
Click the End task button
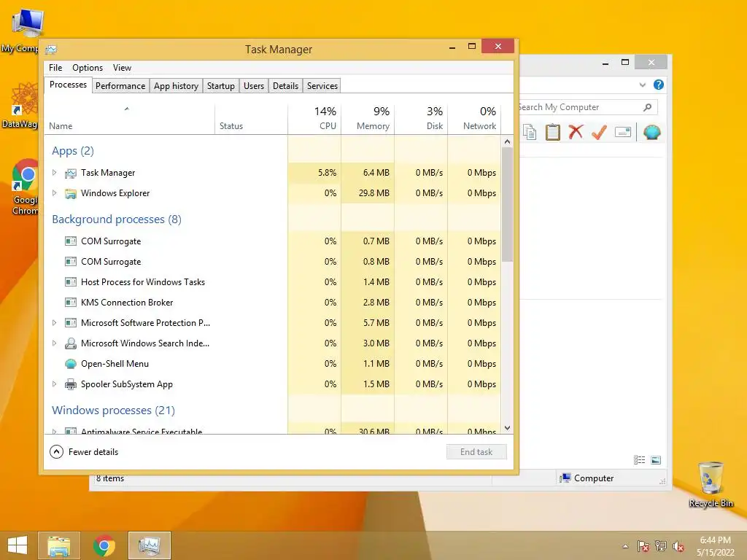click(476, 452)
